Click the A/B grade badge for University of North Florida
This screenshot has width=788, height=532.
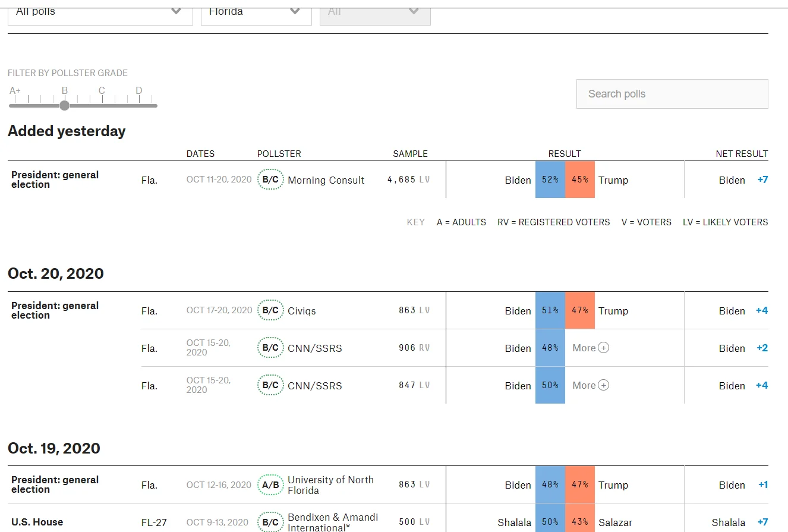[270, 485]
